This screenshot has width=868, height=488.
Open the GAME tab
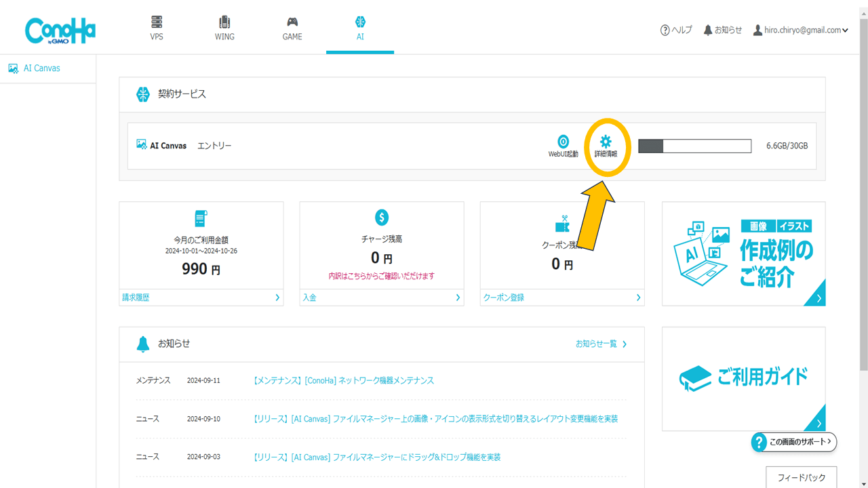coord(292,28)
